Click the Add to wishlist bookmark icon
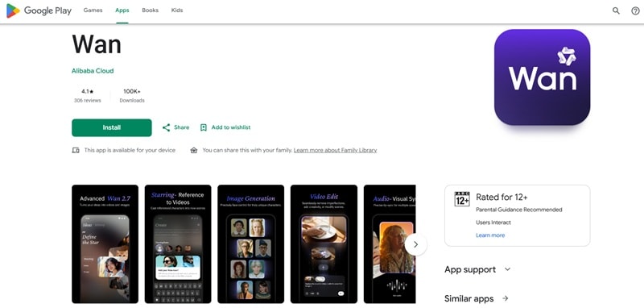The image size is (644, 308). tap(204, 127)
